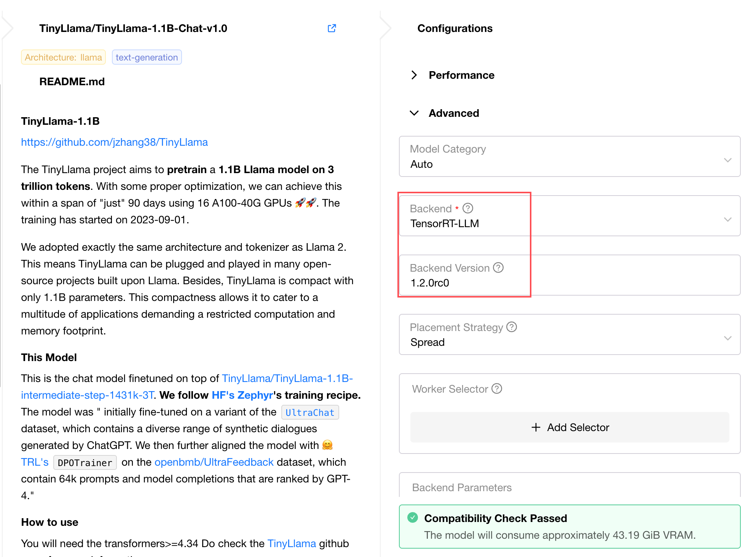Click the Placement Strategy help icon
The width and height of the screenshot is (756, 557).
[x=512, y=327]
